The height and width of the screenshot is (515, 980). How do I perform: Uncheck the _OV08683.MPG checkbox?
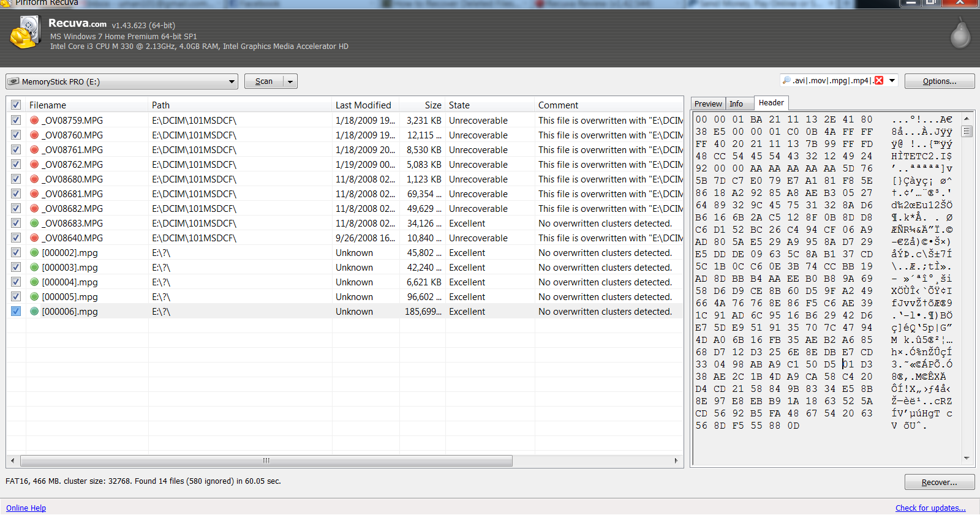[16, 224]
